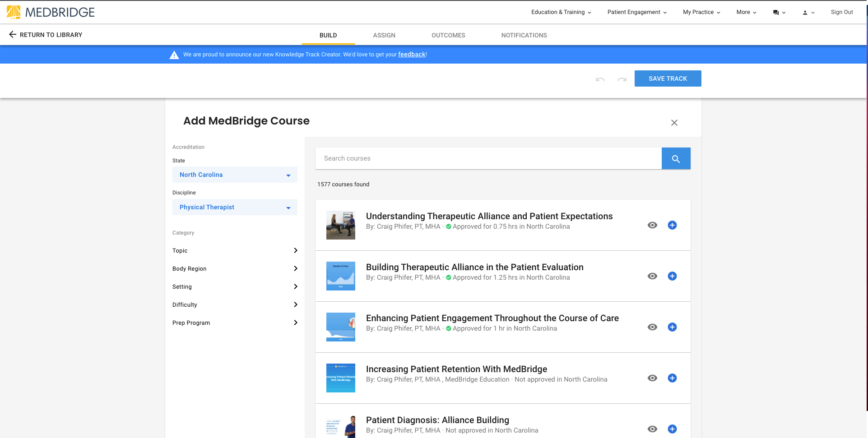Open Increasing Patient Retention With MedBridge title
The width and height of the screenshot is (868, 438).
click(456, 369)
